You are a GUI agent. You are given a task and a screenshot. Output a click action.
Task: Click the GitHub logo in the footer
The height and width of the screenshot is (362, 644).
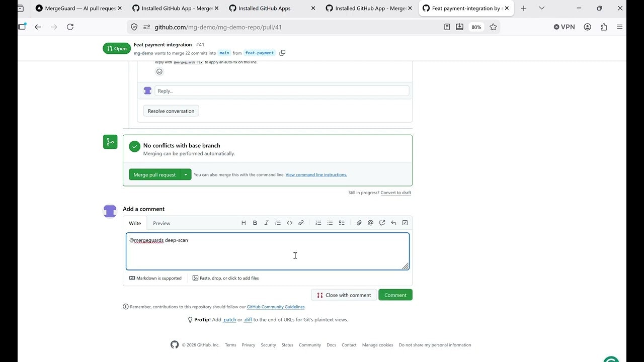point(175,344)
